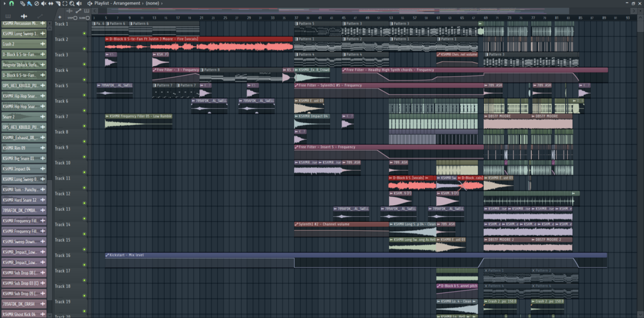This screenshot has width=644, height=318.
Task: Click the speaker icon before Playlist title
Action: pyautogui.click(x=90, y=3)
